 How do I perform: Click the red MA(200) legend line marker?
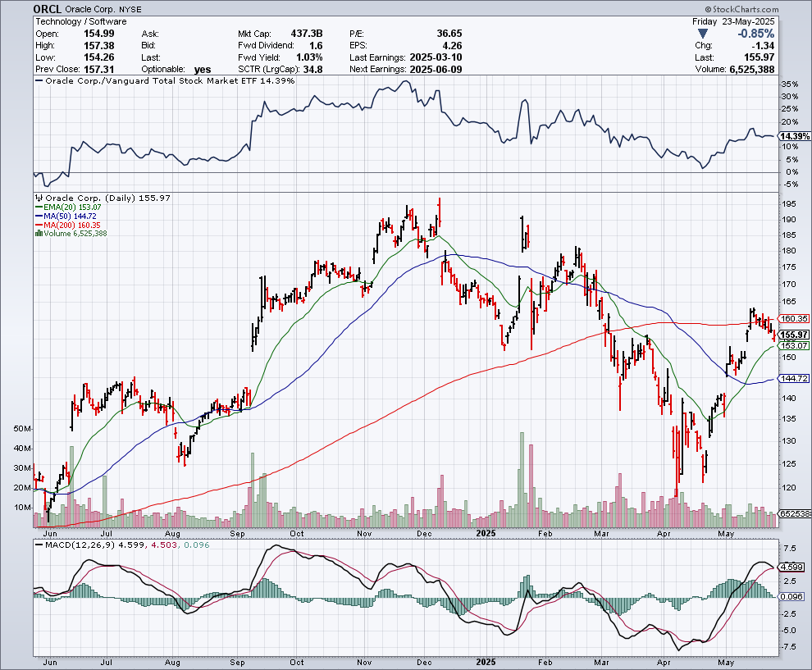click(39, 225)
